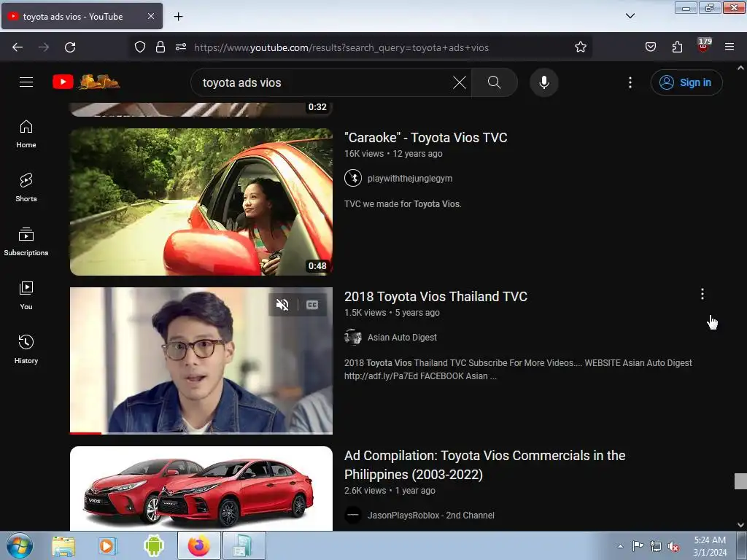Go to the YouTube logo home link
This screenshot has width=747, height=560.
pos(86,82)
